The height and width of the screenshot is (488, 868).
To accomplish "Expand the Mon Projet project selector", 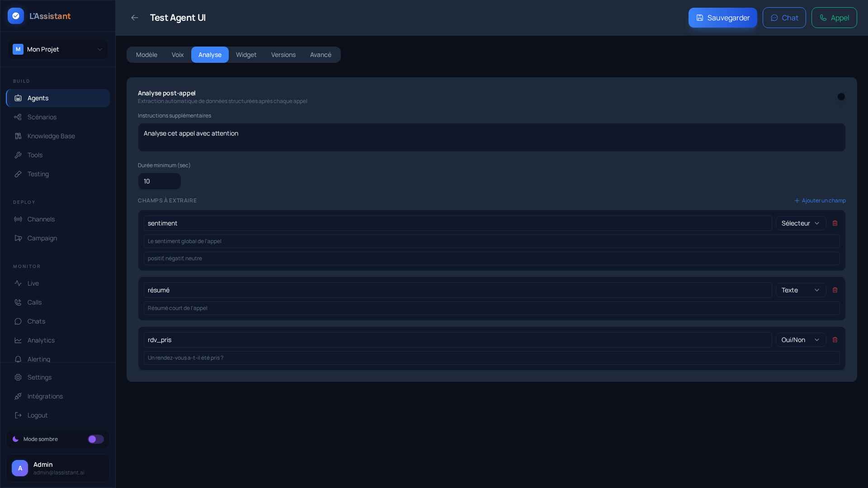I will pyautogui.click(x=58, y=49).
